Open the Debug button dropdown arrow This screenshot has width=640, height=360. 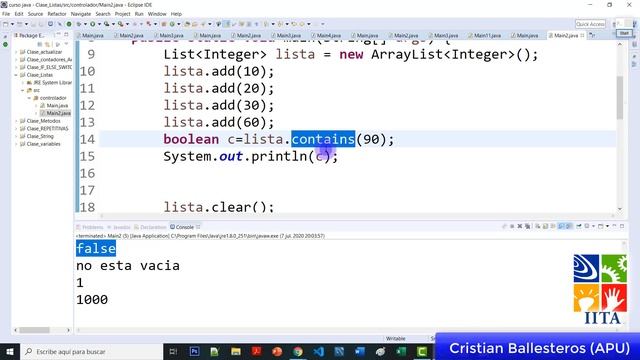[85, 24]
